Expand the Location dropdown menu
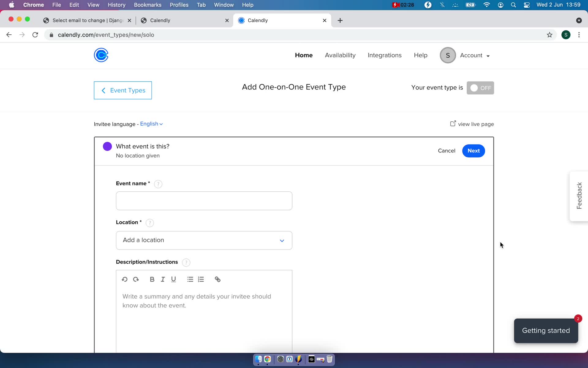588x368 pixels. [204, 240]
